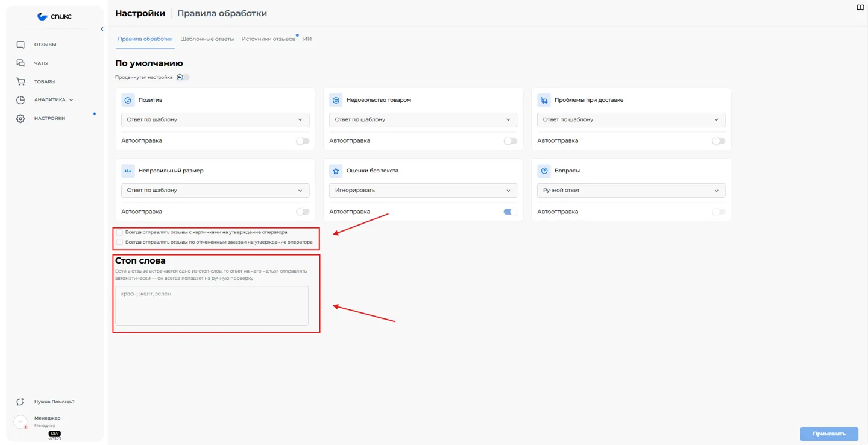
Task: Click the Применить button
Action: (829, 434)
